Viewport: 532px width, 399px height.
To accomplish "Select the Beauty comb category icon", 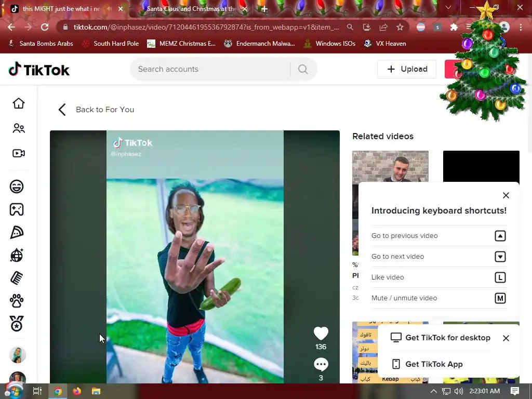I will pyautogui.click(x=17, y=278).
